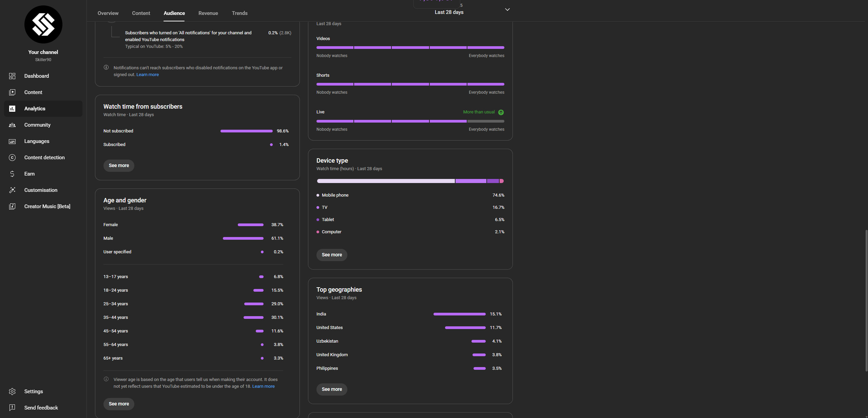The width and height of the screenshot is (868, 418).
Task: Click the Skiller90 channel avatar
Action: point(43,24)
